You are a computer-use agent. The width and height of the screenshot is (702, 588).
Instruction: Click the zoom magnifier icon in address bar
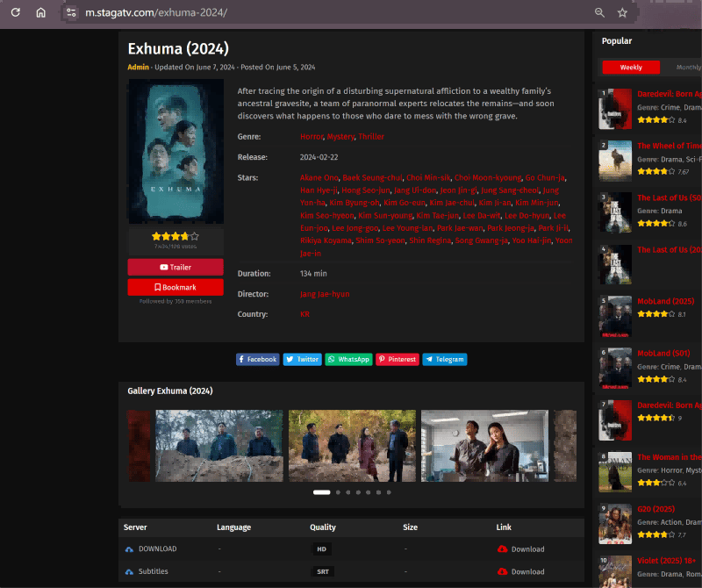600,13
